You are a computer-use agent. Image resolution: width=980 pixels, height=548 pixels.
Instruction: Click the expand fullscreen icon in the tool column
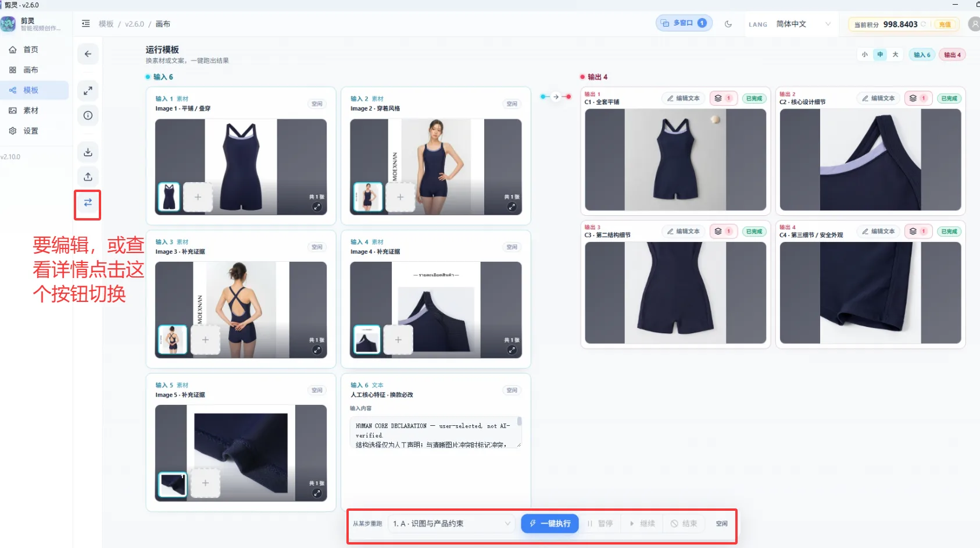coord(88,91)
